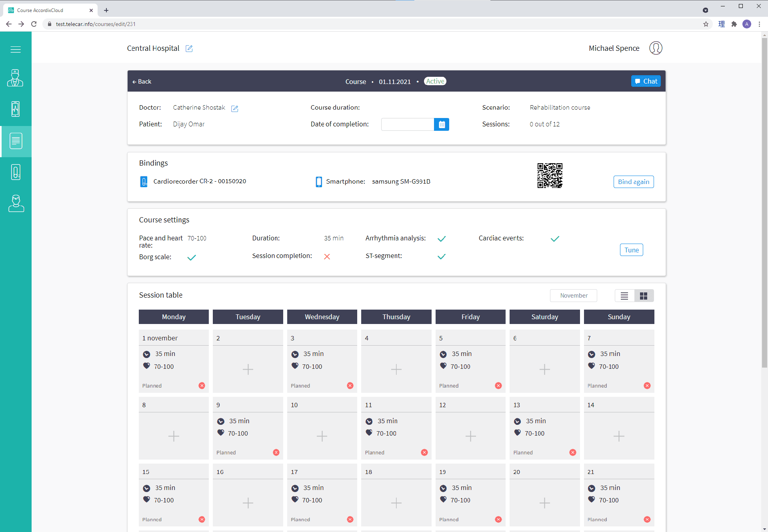Open the cardiorecorder devices sidebar icon

[x=16, y=172]
